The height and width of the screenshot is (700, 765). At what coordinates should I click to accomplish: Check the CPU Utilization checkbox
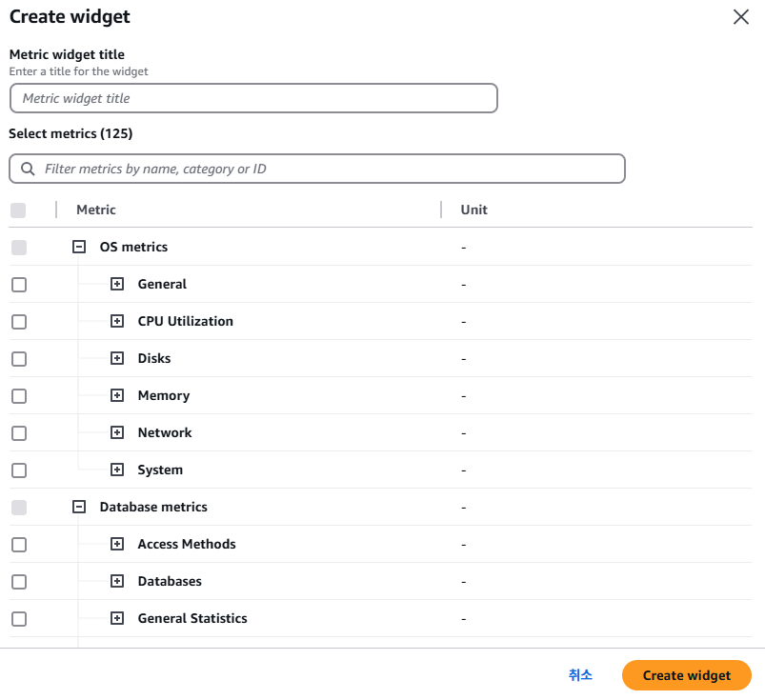coord(19,322)
